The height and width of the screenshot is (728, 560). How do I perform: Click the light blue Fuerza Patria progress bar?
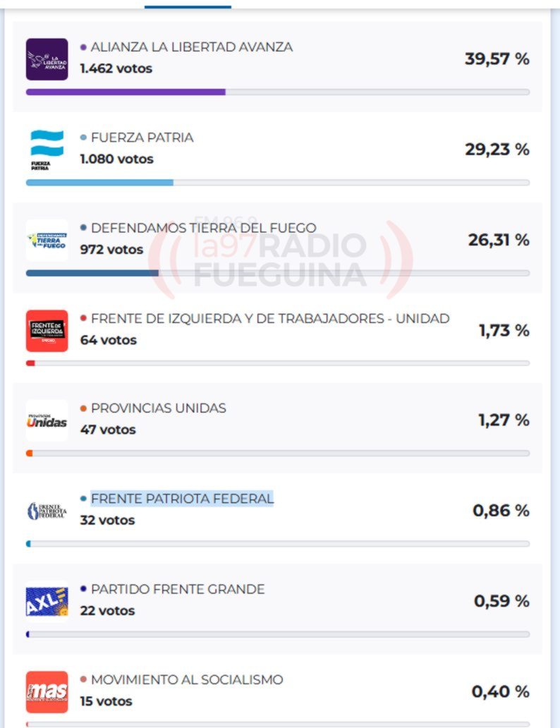99,182
